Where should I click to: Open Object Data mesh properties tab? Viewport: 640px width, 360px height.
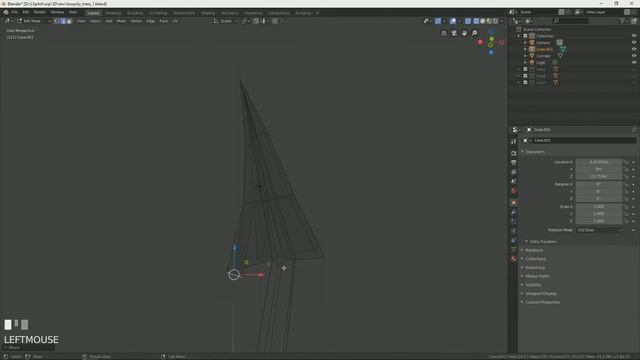coord(513,249)
